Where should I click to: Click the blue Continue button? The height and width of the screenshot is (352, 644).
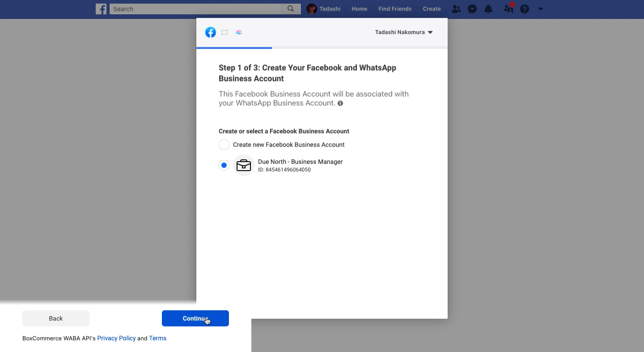pyautogui.click(x=195, y=318)
